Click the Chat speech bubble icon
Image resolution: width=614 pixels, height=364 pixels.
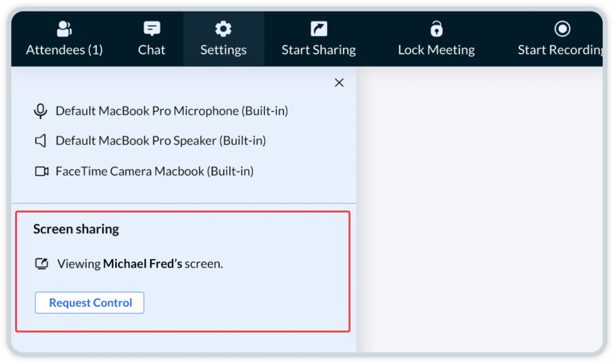152,29
